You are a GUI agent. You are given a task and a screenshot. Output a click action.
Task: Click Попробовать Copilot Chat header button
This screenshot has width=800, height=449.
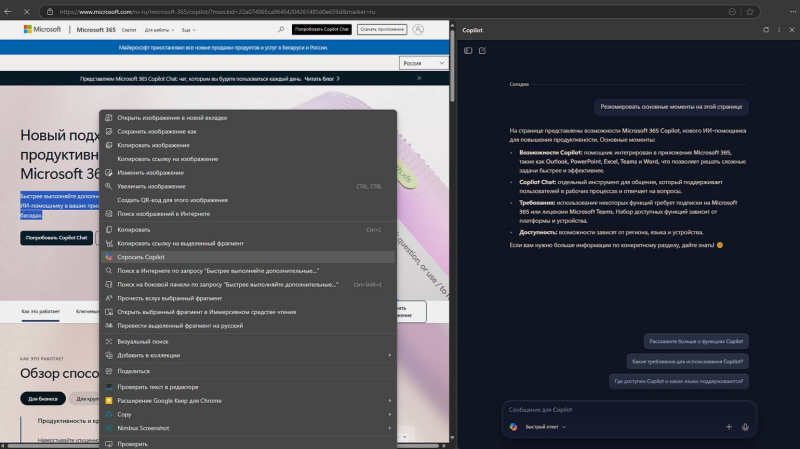pyautogui.click(x=321, y=30)
